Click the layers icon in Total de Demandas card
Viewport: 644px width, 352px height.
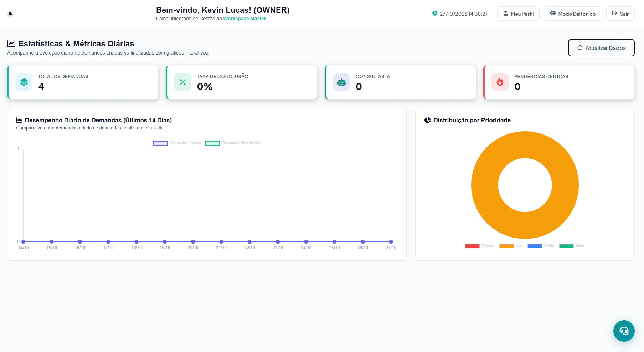(24, 82)
